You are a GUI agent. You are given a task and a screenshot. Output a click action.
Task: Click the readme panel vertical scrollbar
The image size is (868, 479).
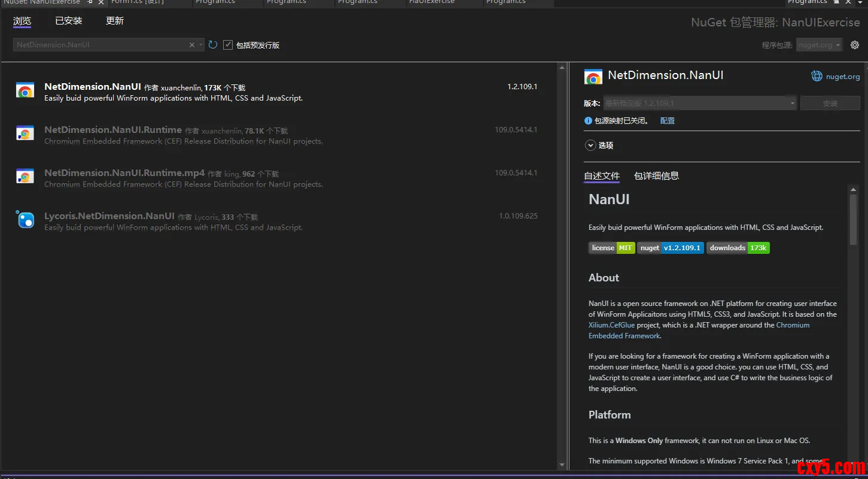click(x=853, y=219)
